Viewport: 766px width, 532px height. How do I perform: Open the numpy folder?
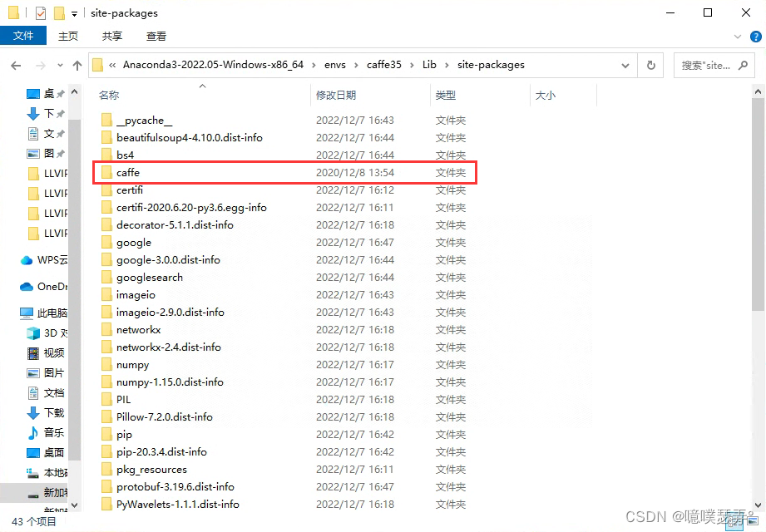(x=133, y=364)
